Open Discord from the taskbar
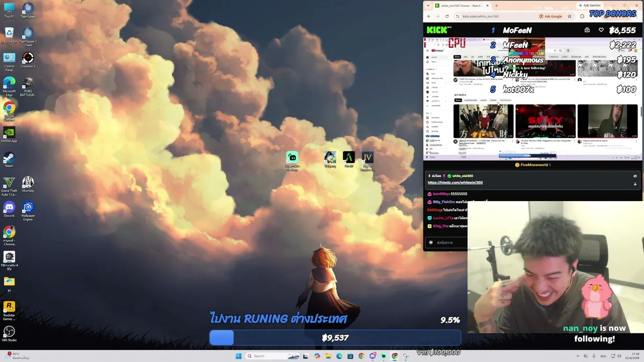Screen dimensions: 644x362 tap(372, 356)
